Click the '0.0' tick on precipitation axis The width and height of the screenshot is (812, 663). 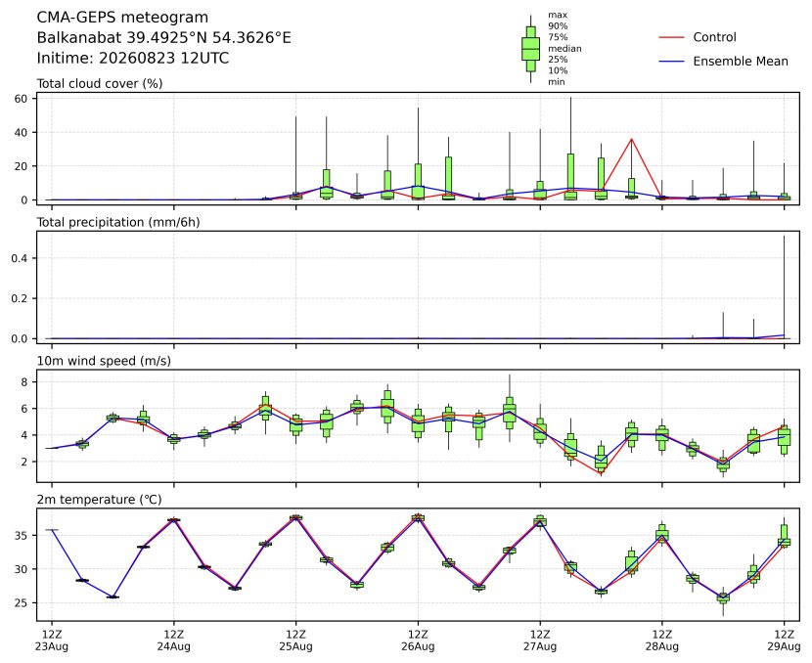(20, 338)
